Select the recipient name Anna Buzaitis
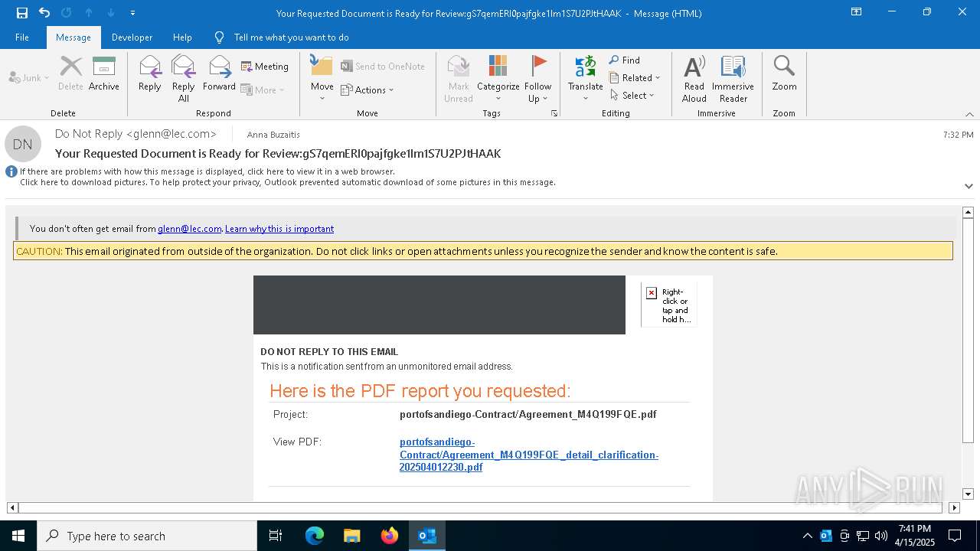The image size is (980, 551). tap(273, 135)
